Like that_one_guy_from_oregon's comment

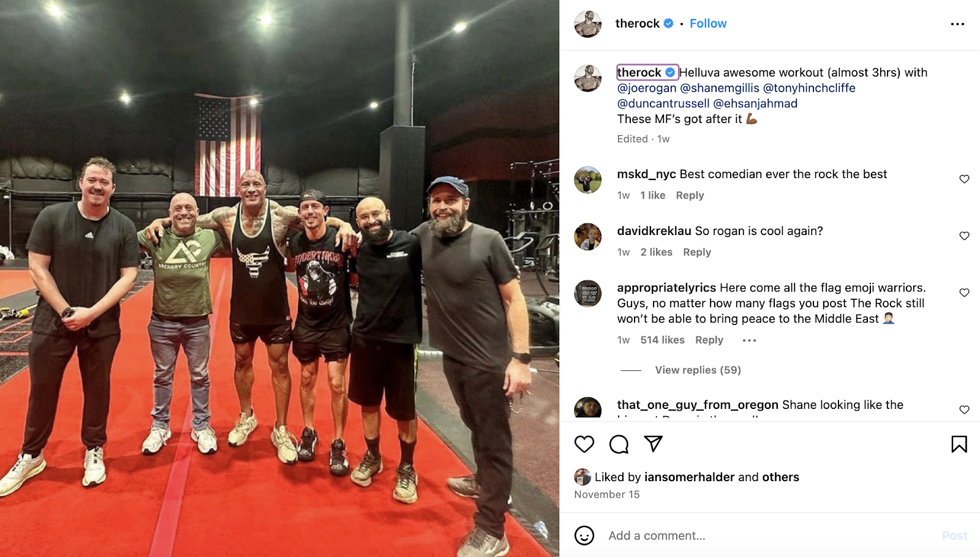(964, 410)
